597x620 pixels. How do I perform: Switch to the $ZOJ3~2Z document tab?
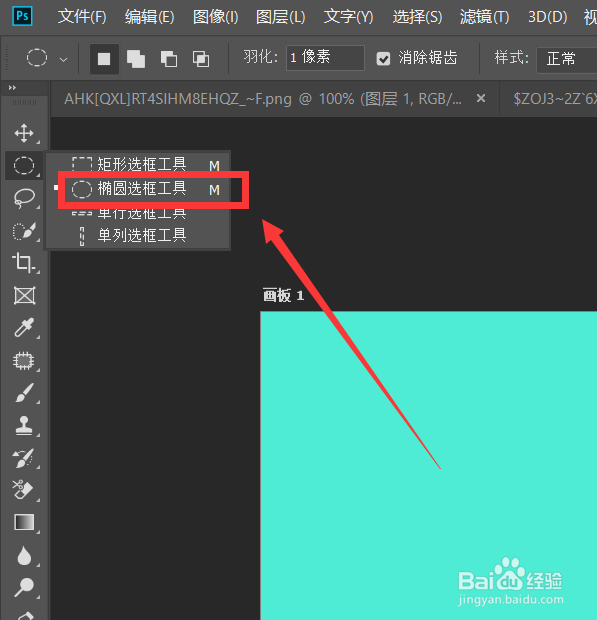(555, 99)
